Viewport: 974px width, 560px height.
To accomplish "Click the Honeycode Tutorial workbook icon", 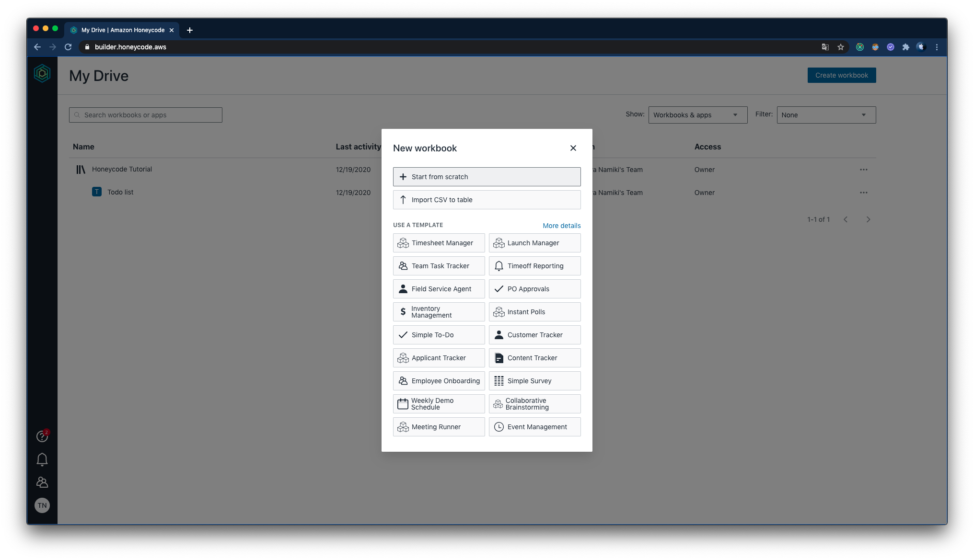I will (81, 170).
